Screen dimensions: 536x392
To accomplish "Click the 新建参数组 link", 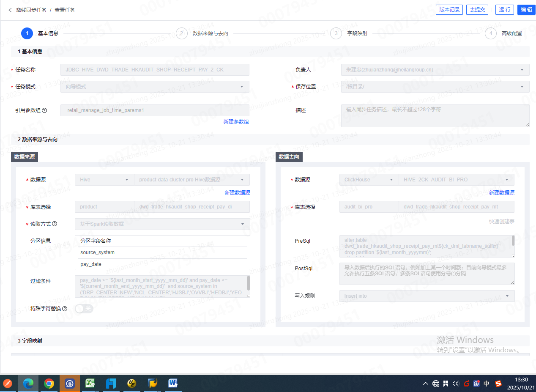I will pyautogui.click(x=236, y=122).
